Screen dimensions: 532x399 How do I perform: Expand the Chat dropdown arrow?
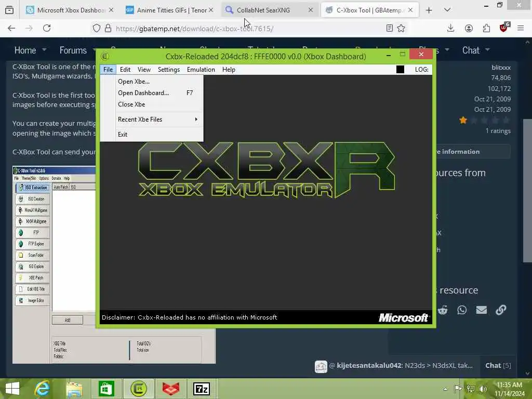click(487, 50)
